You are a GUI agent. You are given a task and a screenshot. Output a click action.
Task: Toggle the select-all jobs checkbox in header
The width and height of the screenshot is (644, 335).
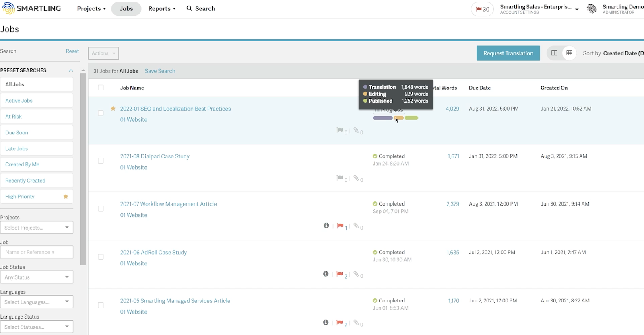[101, 88]
